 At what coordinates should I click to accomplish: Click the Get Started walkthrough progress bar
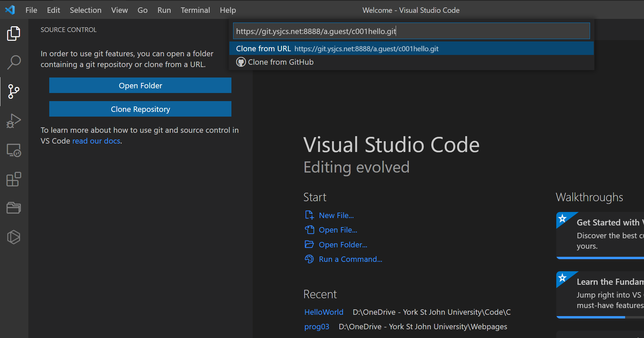[600, 258]
